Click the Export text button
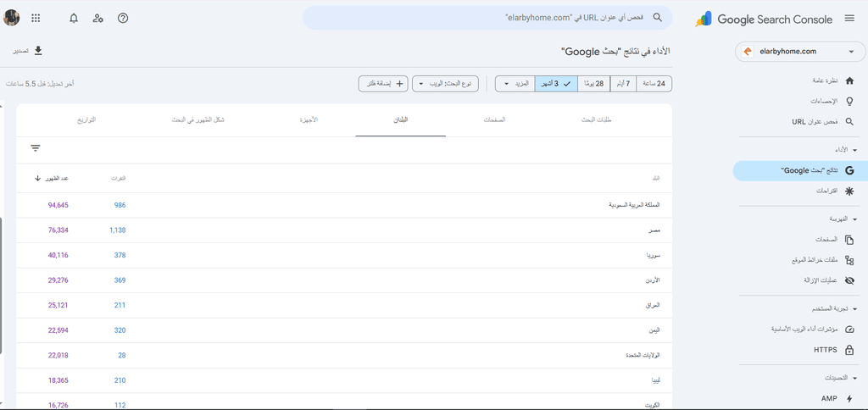The image size is (868, 410). pos(21,51)
